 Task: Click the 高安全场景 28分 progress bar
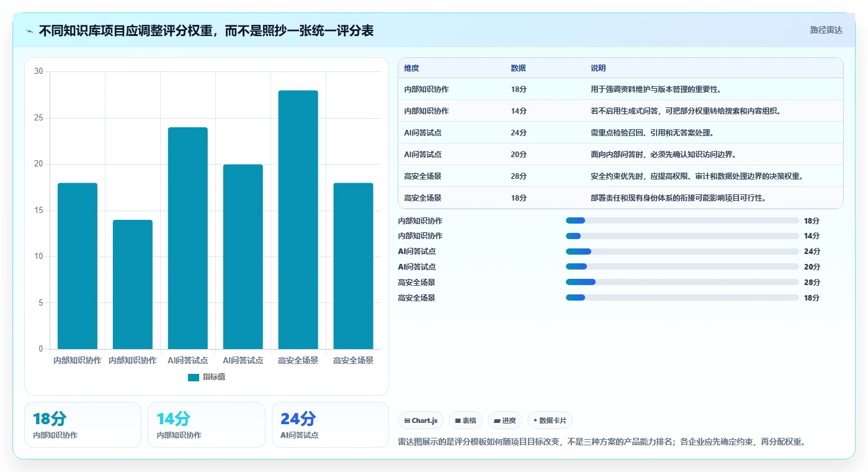[x=682, y=282]
